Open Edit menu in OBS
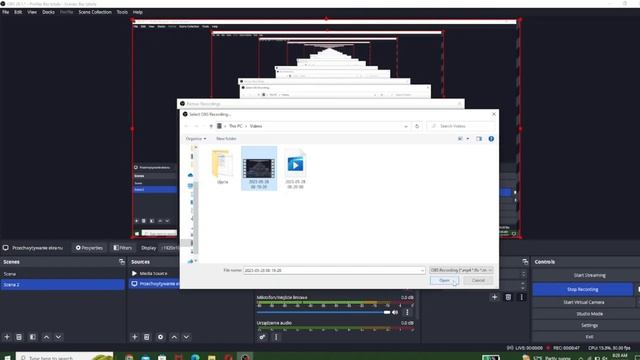The width and height of the screenshot is (640, 360). (18, 12)
